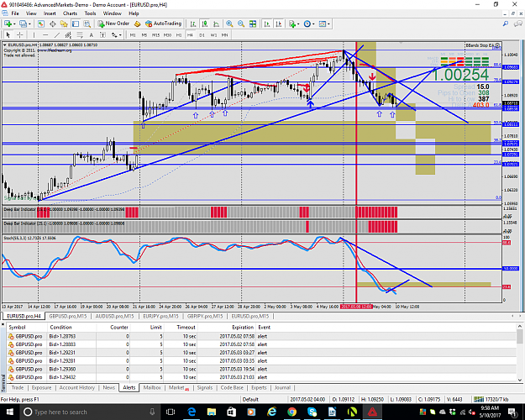
Task: Switch to the H1 timeframe
Action: point(179,34)
